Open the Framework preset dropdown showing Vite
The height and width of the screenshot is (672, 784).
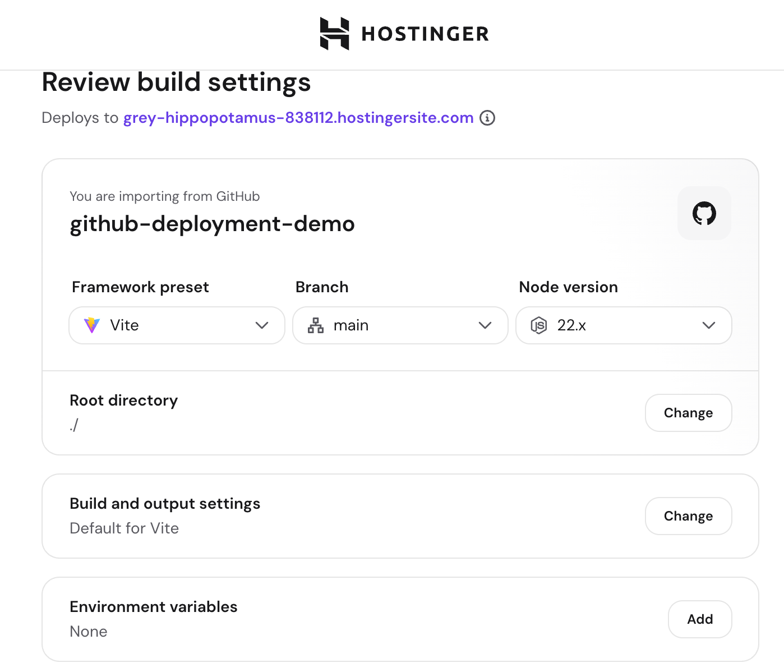click(177, 325)
